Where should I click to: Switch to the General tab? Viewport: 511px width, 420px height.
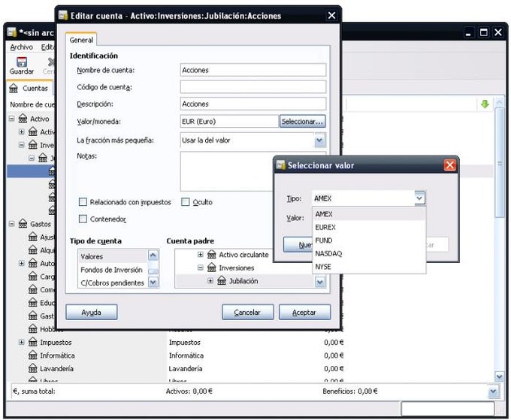click(x=81, y=40)
